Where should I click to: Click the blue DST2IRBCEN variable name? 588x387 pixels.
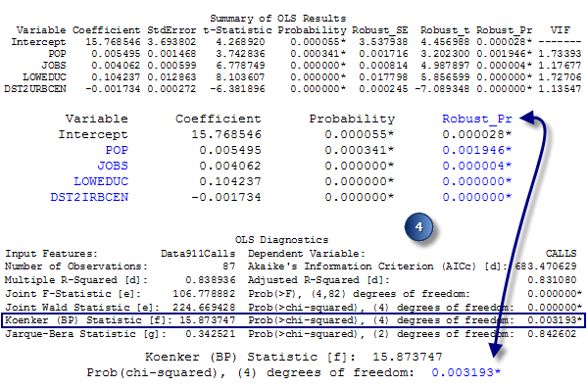pyautogui.click(x=89, y=197)
